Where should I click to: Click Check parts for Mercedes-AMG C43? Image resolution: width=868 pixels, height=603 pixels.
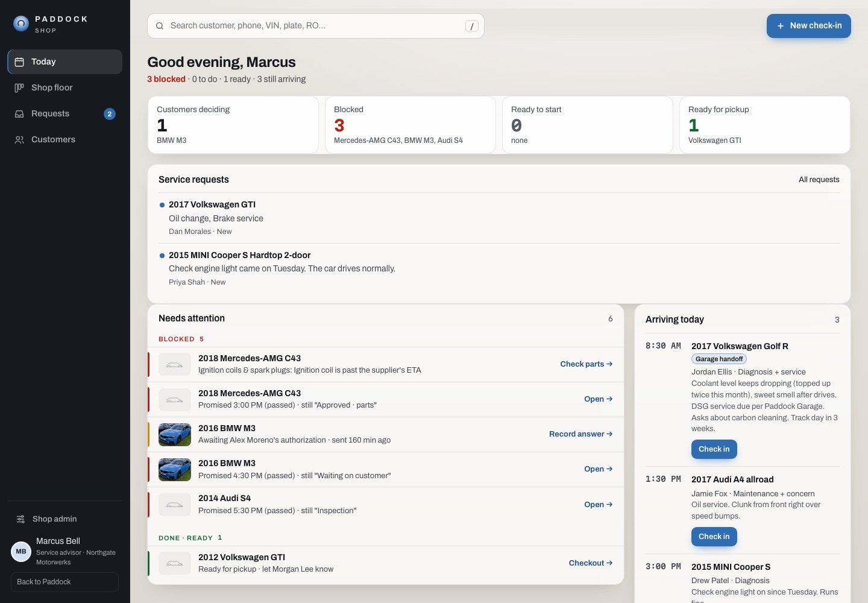point(587,364)
